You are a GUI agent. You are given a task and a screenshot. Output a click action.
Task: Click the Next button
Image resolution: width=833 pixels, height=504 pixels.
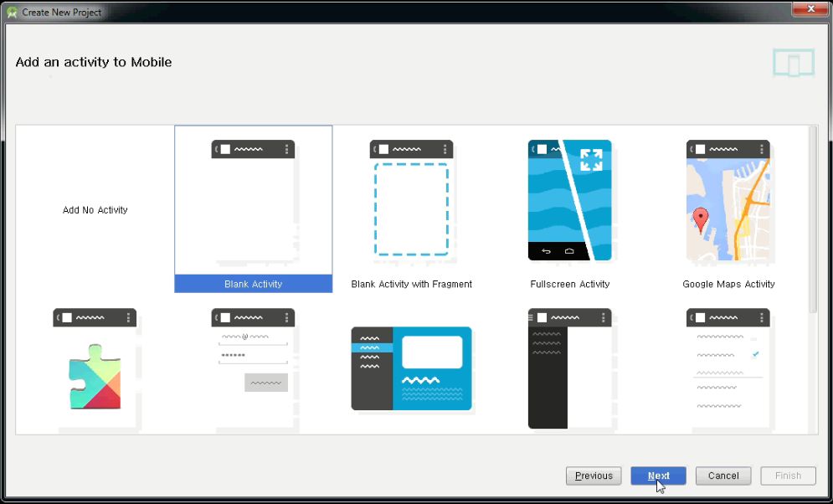pyautogui.click(x=658, y=476)
